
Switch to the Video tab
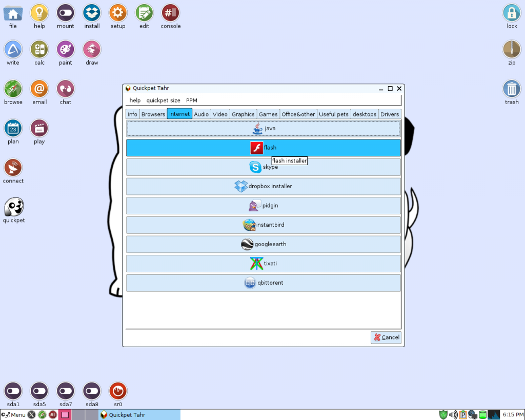point(220,114)
